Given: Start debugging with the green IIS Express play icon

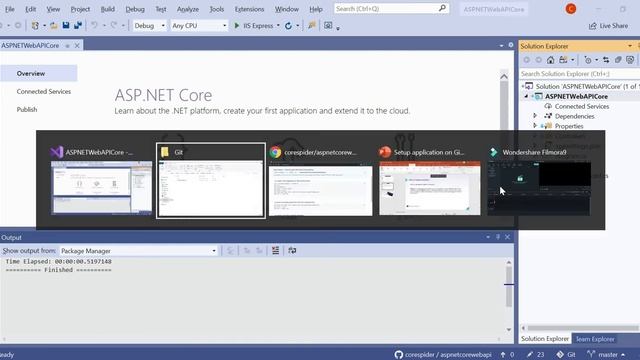Looking at the screenshot, I should tap(236, 25).
